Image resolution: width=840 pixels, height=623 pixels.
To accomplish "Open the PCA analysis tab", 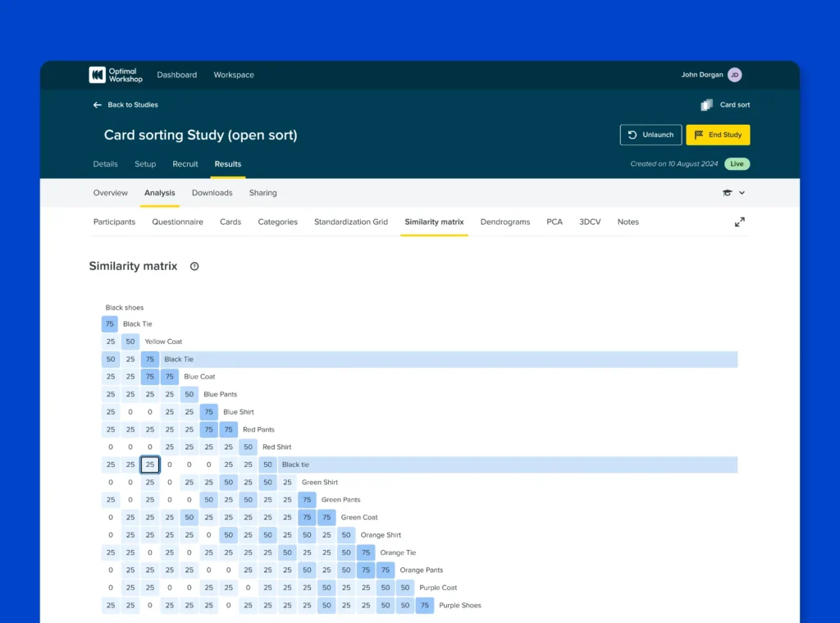I will point(555,222).
